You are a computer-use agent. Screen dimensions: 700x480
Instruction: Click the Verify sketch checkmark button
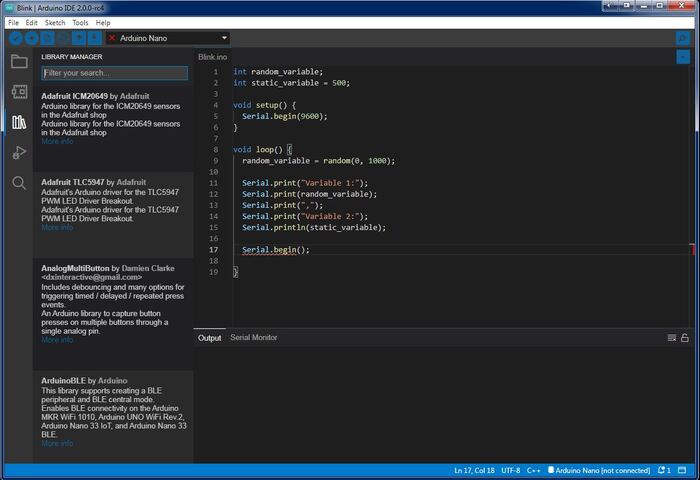(16, 38)
